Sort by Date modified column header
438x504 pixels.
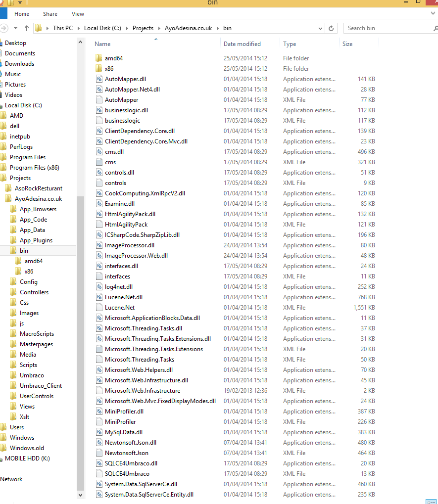pyautogui.click(x=242, y=44)
